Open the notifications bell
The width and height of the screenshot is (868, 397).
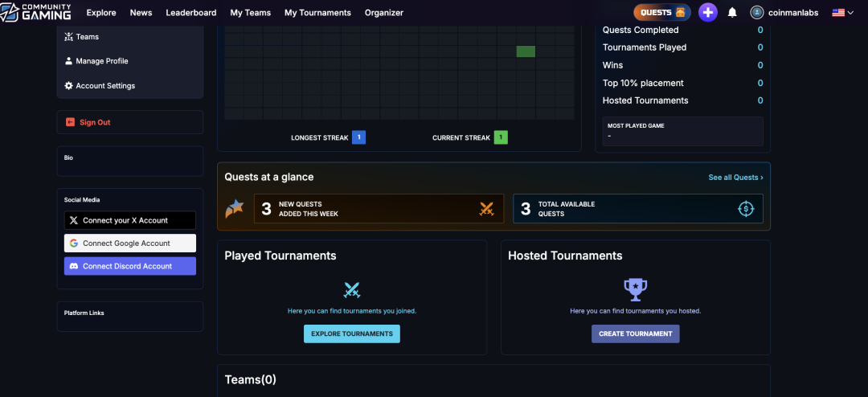[x=732, y=13]
